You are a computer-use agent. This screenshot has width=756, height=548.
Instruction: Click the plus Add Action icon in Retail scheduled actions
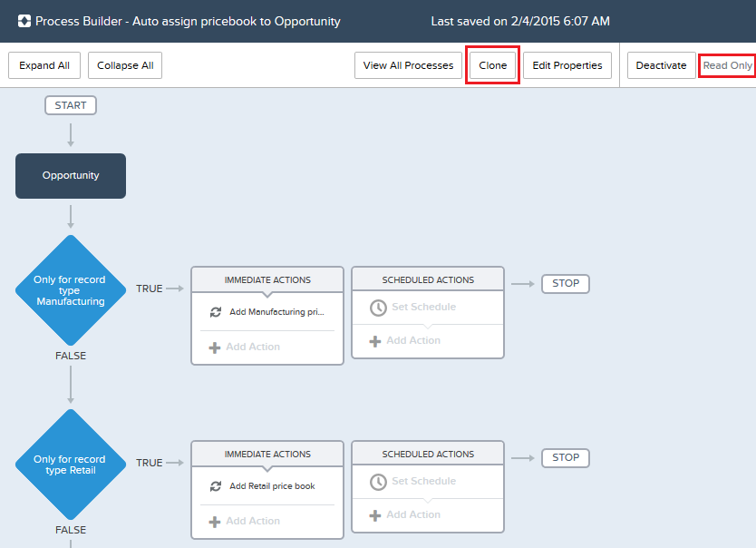point(377,514)
